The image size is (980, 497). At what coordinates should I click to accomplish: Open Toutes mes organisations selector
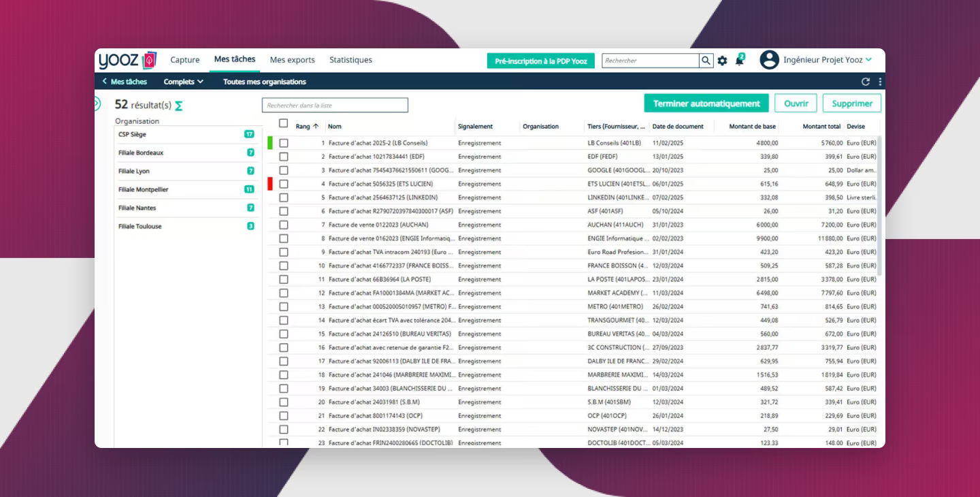click(265, 82)
